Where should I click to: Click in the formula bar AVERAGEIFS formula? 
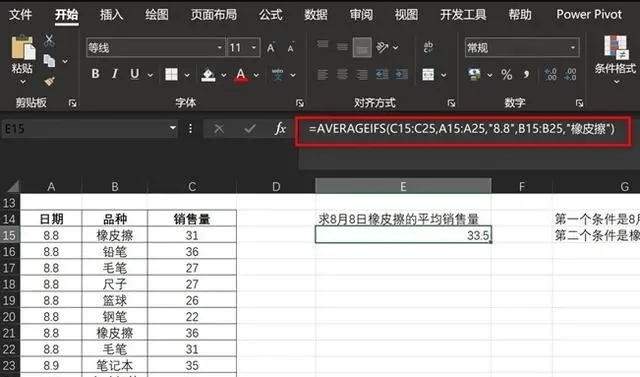(462, 129)
